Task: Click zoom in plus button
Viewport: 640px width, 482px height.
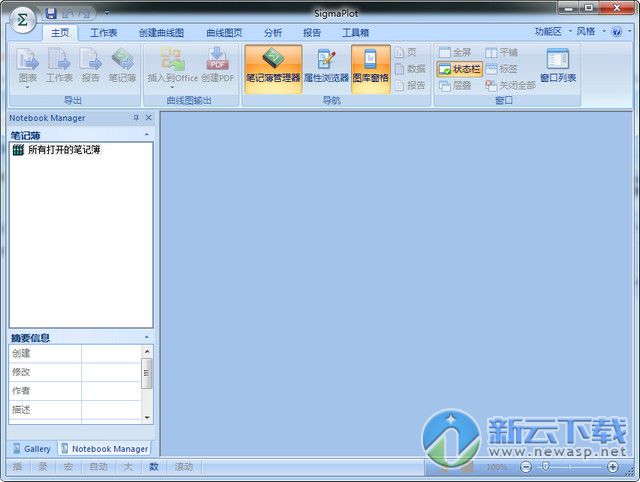Action: point(612,467)
